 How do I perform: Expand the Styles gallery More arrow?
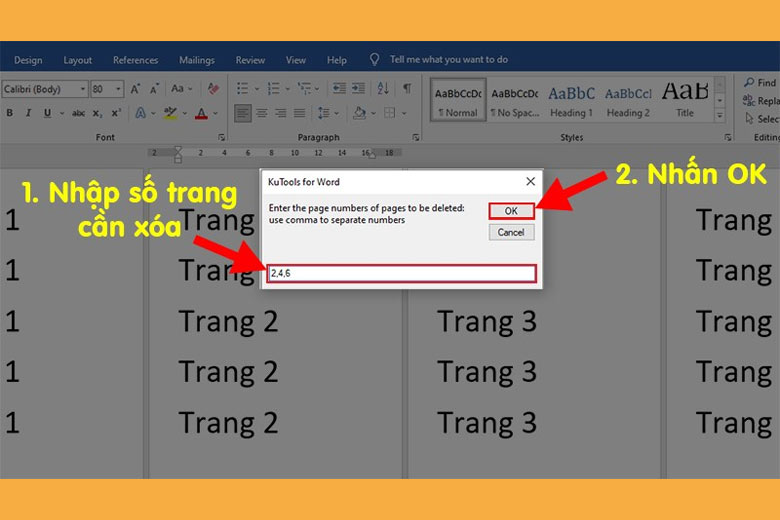(x=720, y=116)
